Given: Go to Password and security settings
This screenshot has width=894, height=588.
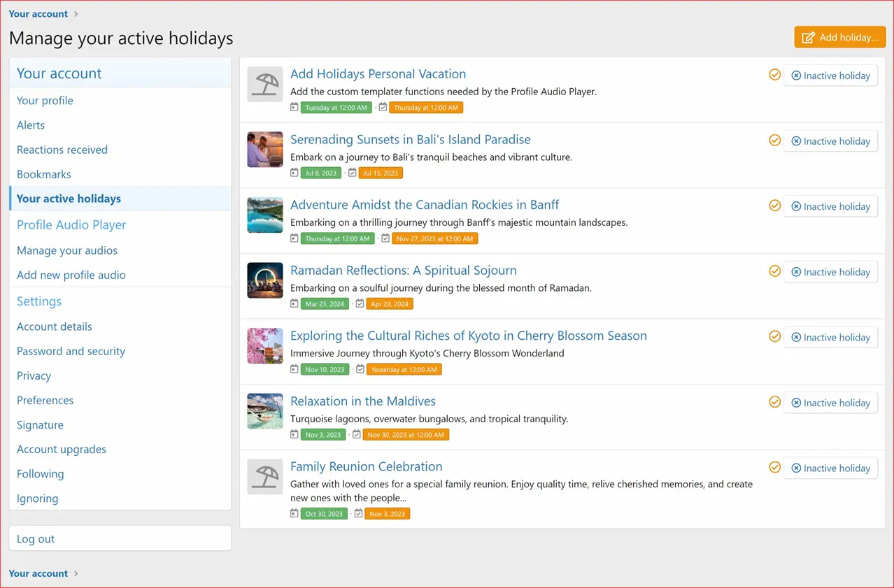Looking at the screenshot, I should [x=71, y=351].
